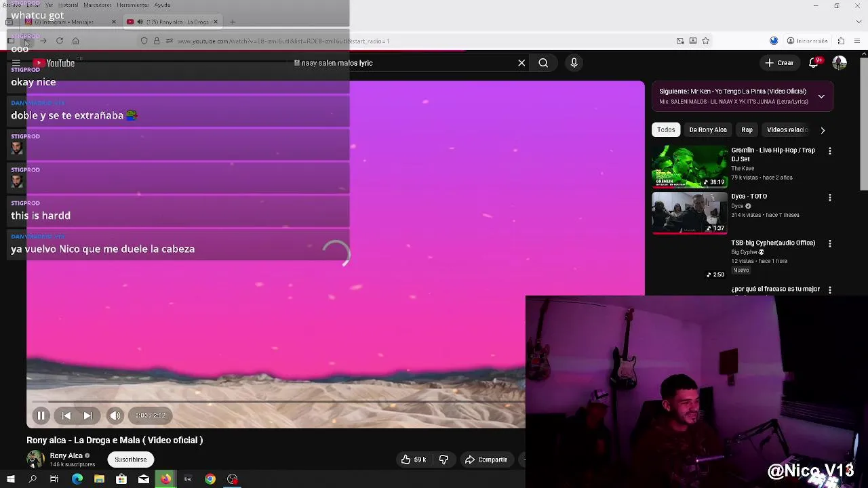Share the video with the Compartir button
This screenshot has height=488, width=868.
tap(486, 460)
